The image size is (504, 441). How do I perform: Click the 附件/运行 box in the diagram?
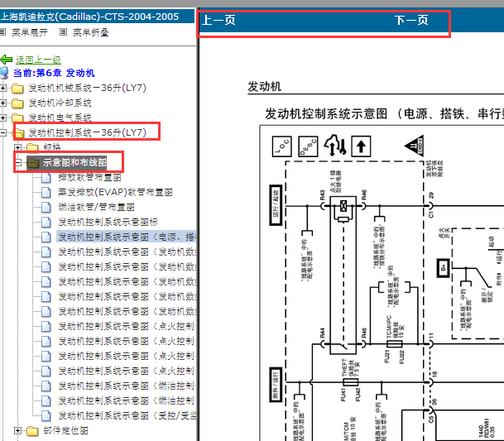point(276,385)
